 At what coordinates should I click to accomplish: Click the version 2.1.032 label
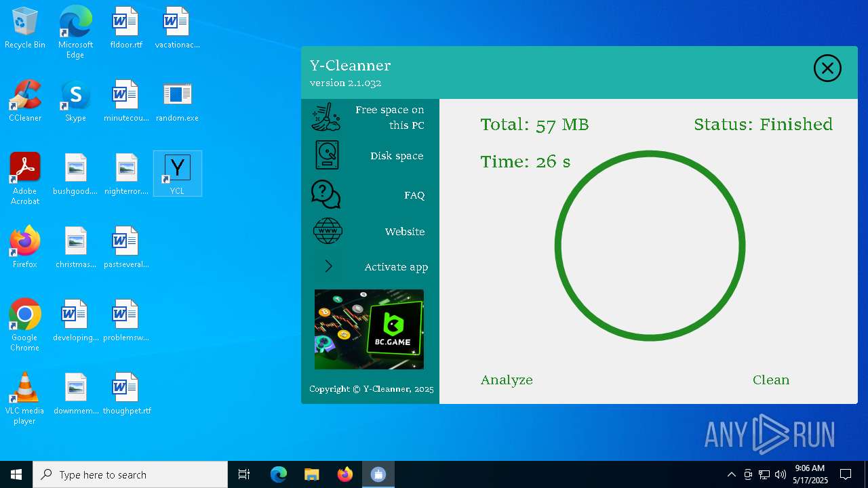(345, 83)
